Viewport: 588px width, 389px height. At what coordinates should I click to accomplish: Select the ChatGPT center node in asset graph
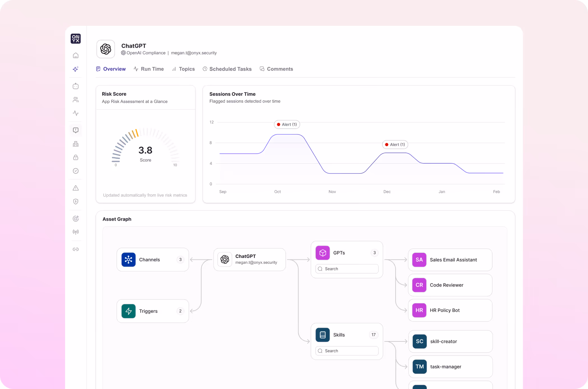pyautogui.click(x=249, y=260)
